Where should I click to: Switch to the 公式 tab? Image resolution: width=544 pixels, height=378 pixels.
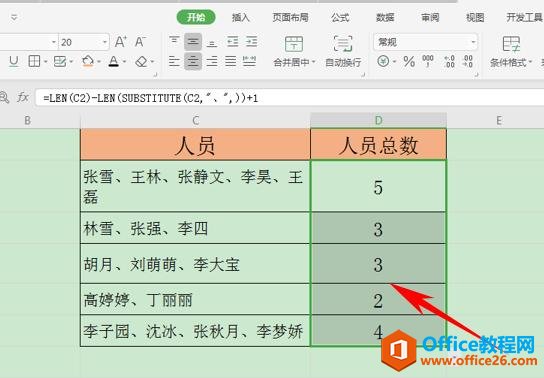pos(340,17)
